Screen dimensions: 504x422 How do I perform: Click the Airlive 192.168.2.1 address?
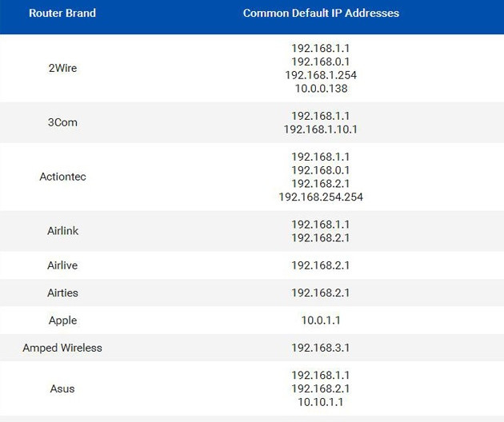point(321,265)
